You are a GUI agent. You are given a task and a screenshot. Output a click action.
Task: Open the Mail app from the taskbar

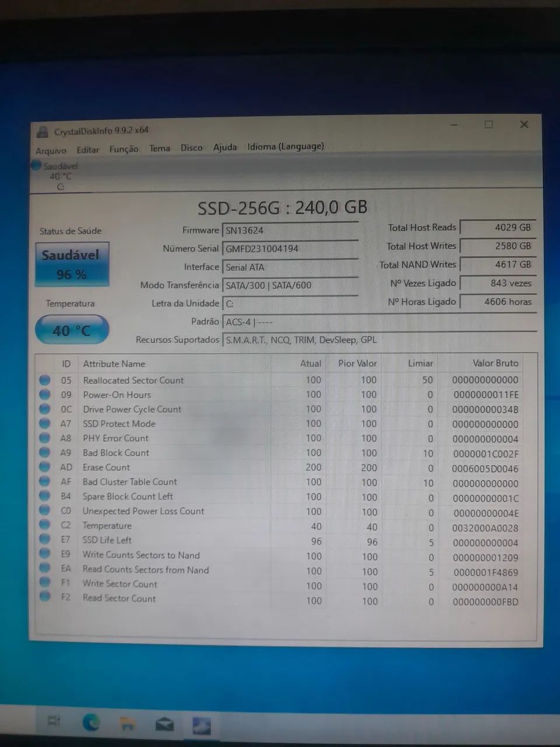(164, 725)
